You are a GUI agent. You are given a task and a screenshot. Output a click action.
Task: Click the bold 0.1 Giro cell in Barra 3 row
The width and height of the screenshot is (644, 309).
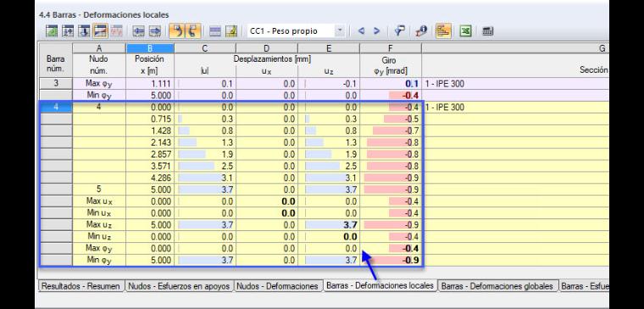[x=391, y=84]
